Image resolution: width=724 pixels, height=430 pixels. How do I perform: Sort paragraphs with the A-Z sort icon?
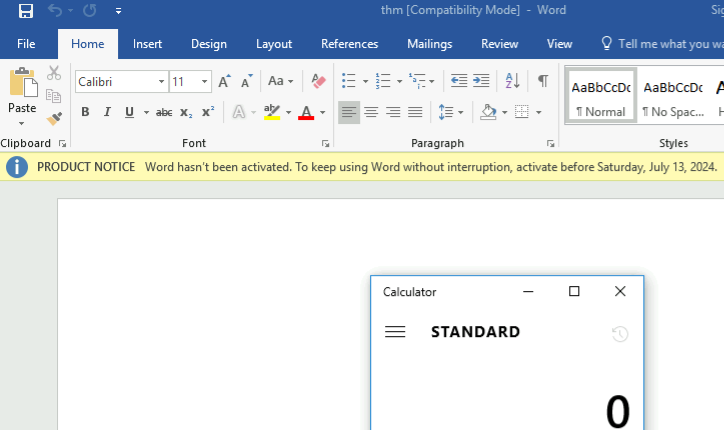click(x=512, y=81)
